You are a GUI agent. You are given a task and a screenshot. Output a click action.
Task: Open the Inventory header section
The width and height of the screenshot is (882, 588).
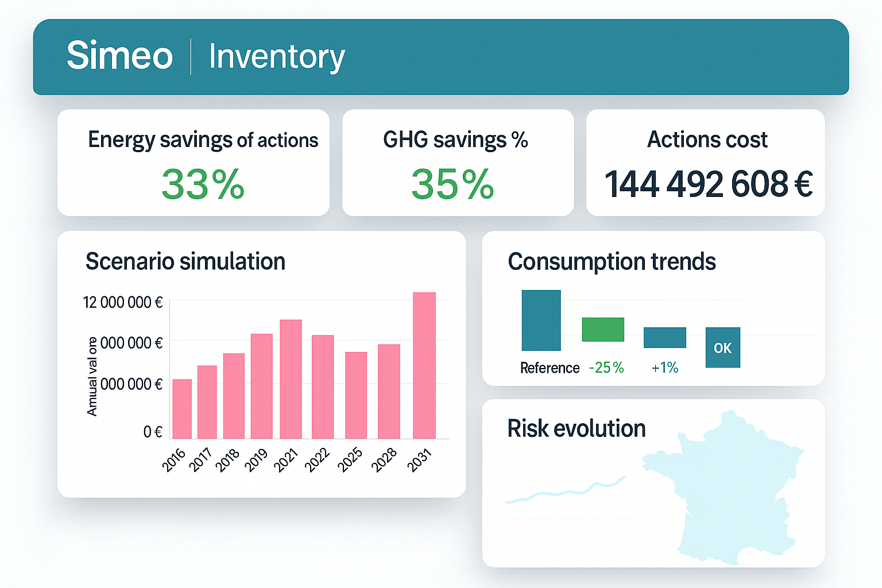point(276,57)
